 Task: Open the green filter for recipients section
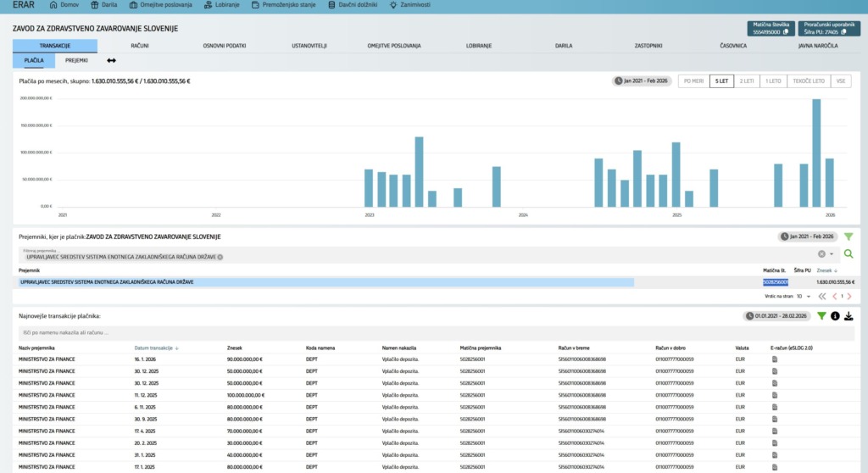[849, 236]
